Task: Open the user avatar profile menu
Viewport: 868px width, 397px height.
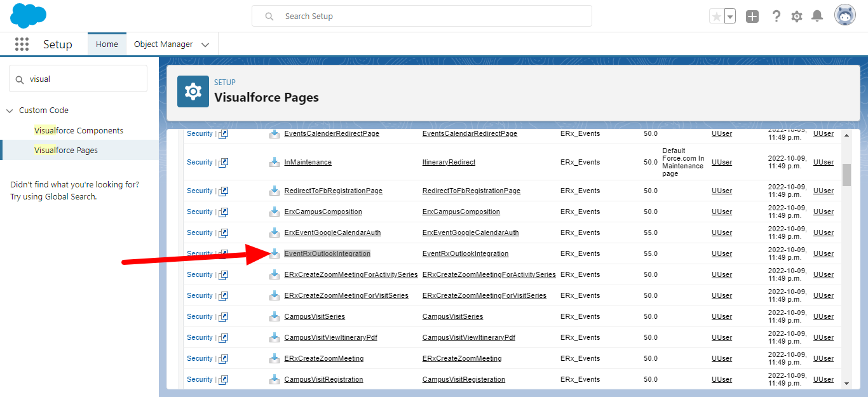Action: (845, 16)
